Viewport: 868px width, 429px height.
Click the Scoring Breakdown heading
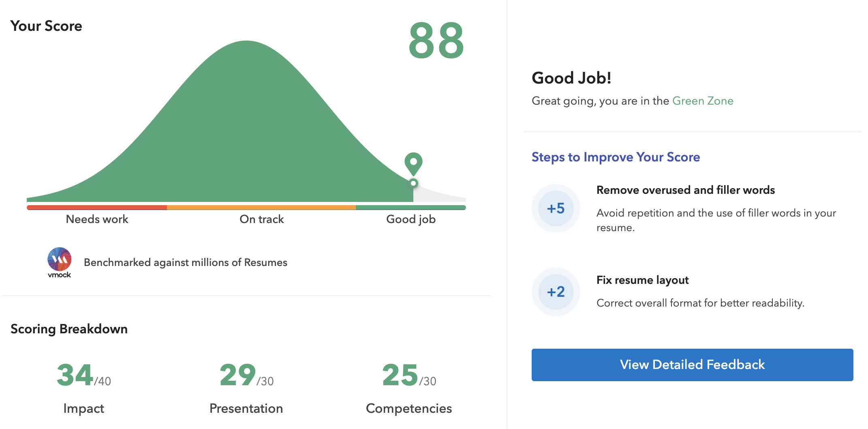(69, 329)
